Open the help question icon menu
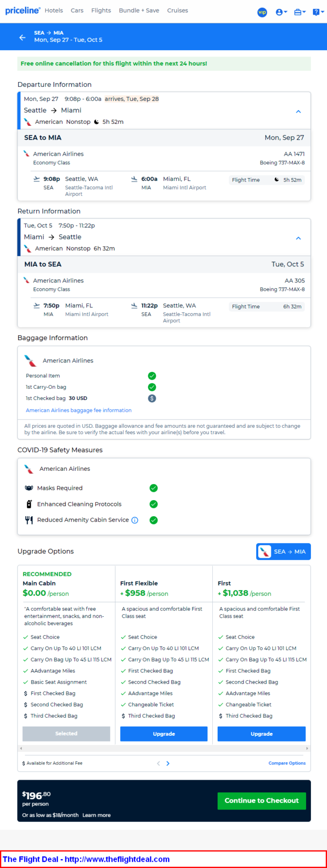The width and height of the screenshot is (327, 868). coord(318,12)
